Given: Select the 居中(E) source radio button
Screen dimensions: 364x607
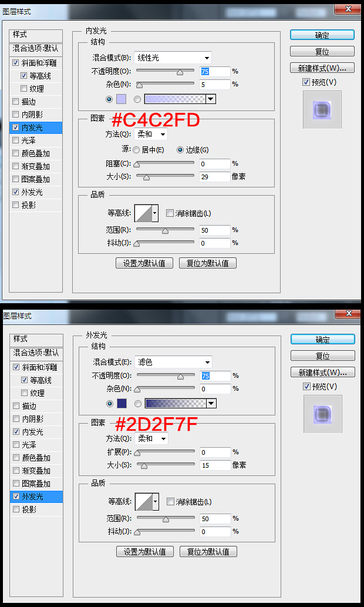Looking at the screenshot, I should click(x=136, y=150).
